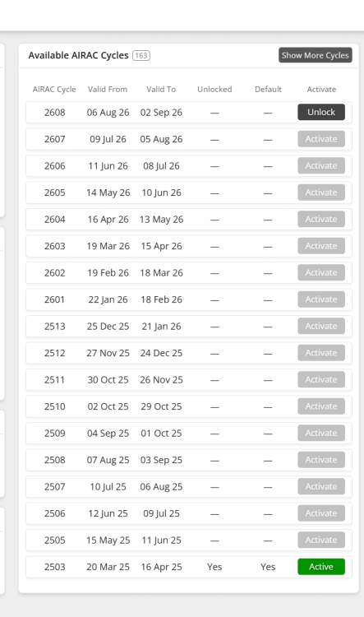Activate cycle 2604 starting 16 Apr 26
Image resolution: width=364 pixels, height=617 pixels.
321,219
